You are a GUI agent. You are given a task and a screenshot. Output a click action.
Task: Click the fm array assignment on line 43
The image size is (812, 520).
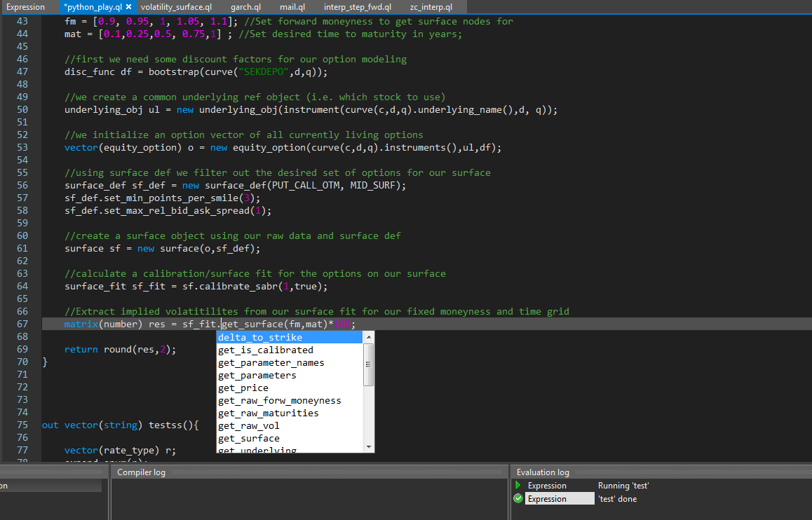[151, 21]
